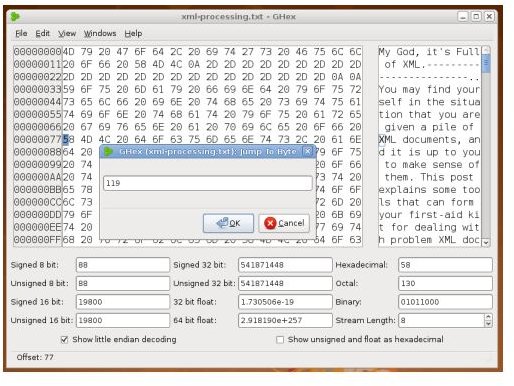Minimize the GHex window
The height and width of the screenshot is (386, 514).
tap(463, 16)
